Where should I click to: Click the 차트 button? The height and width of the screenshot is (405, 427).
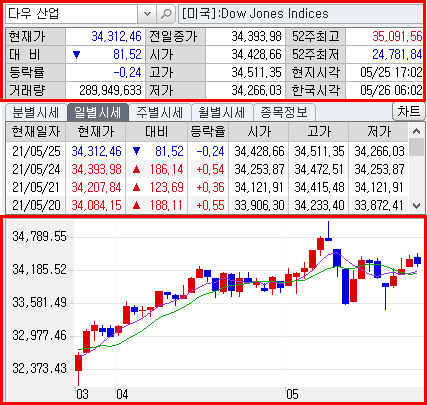point(409,111)
